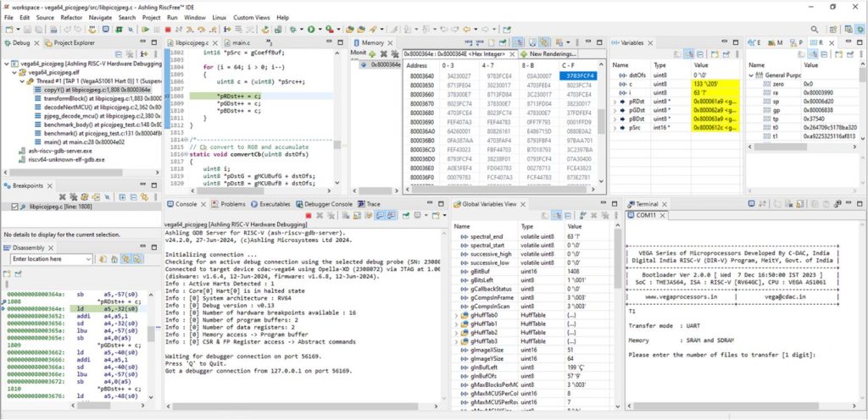Switch to Debugger Console tab
The width and height of the screenshot is (868, 420).
325,204
